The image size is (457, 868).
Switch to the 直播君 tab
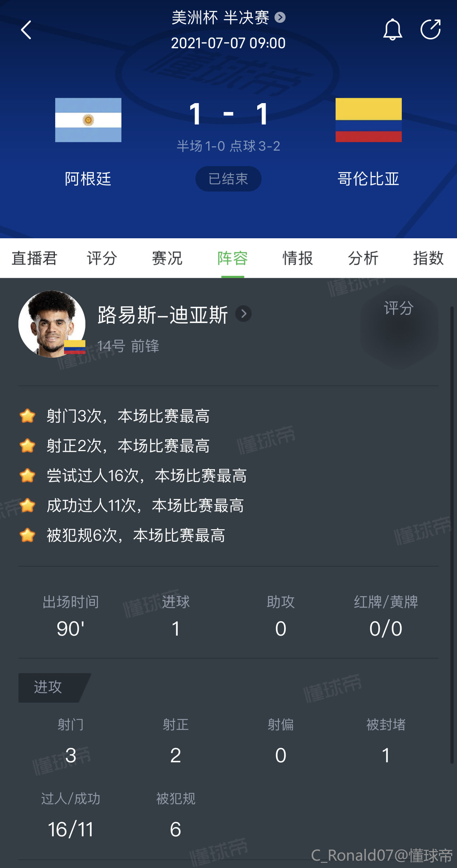click(x=34, y=258)
